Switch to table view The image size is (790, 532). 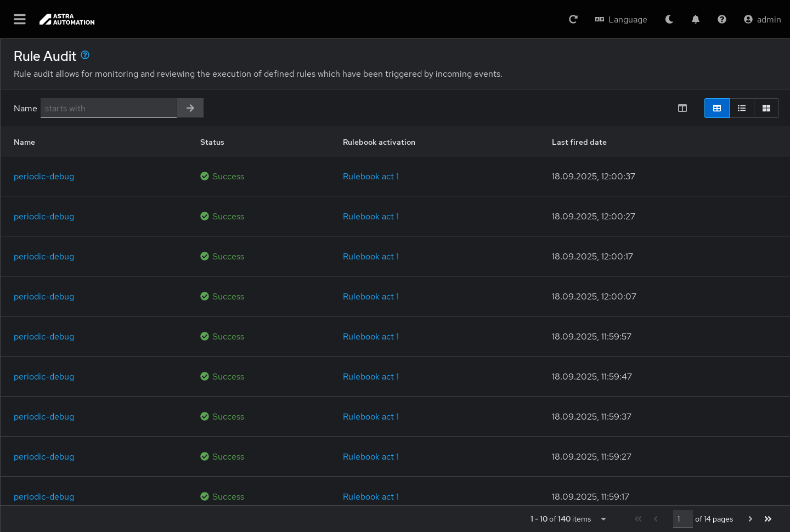click(x=717, y=108)
